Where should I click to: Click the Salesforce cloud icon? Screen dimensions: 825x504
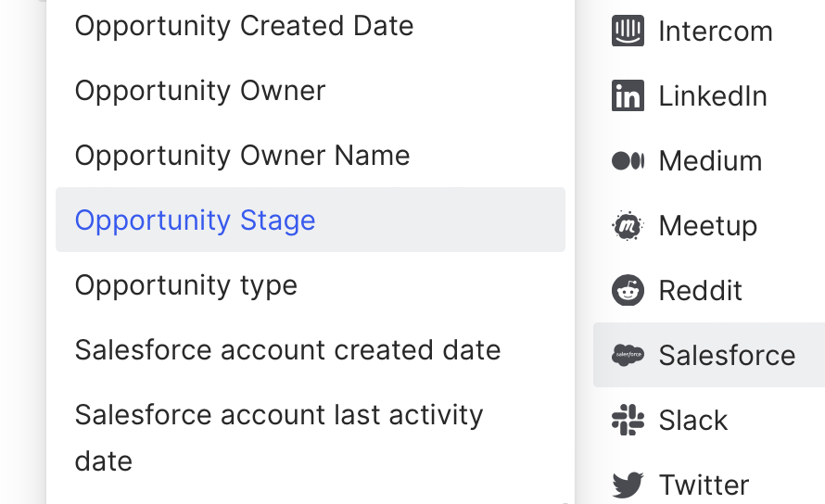pyautogui.click(x=628, y=355)
